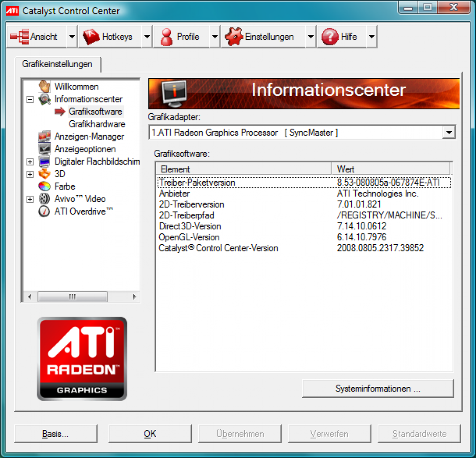This screenshot has width=476, height=458.
Task: Click the Einstellungen gear icon
Action: (234, 37)
